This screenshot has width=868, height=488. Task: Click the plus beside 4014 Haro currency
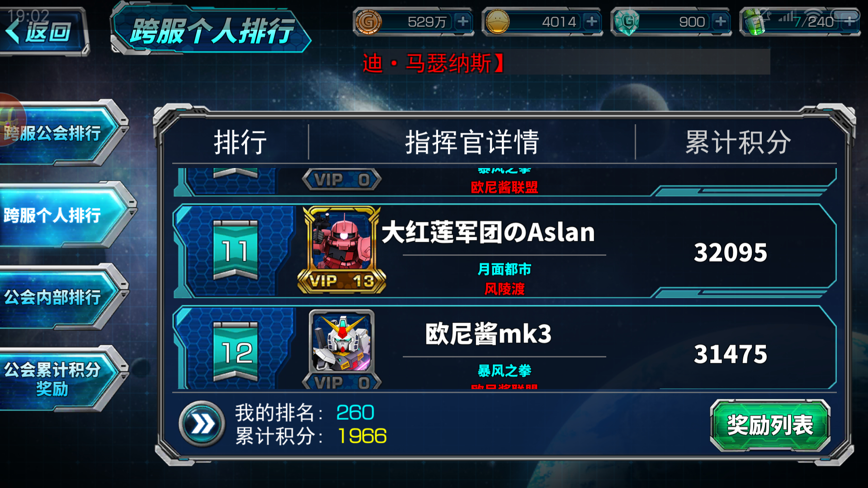tap(592, 21)
